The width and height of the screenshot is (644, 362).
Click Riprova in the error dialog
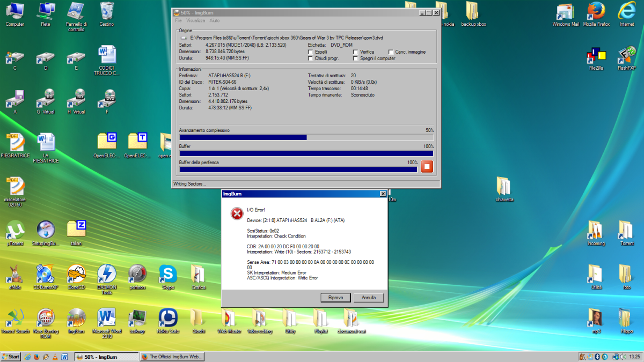click(335, 297)
